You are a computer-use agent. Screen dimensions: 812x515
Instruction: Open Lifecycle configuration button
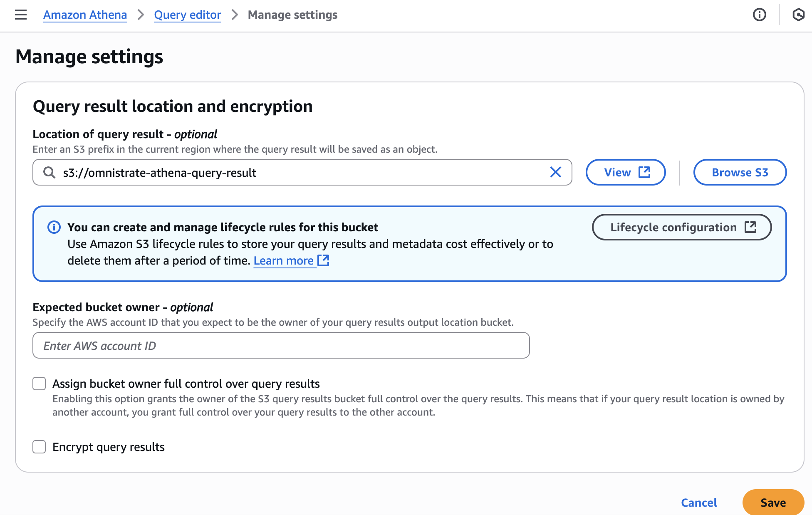682,227
